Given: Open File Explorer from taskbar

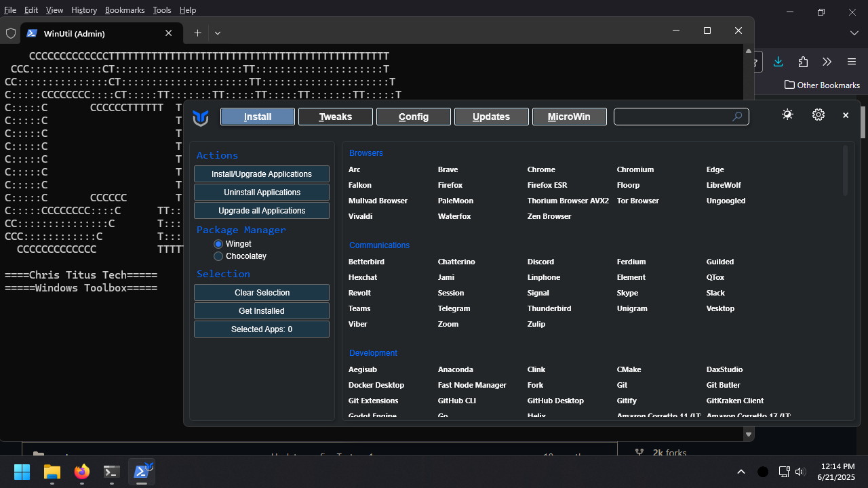Looking at the screenshot, I should [x=52, y=472].
